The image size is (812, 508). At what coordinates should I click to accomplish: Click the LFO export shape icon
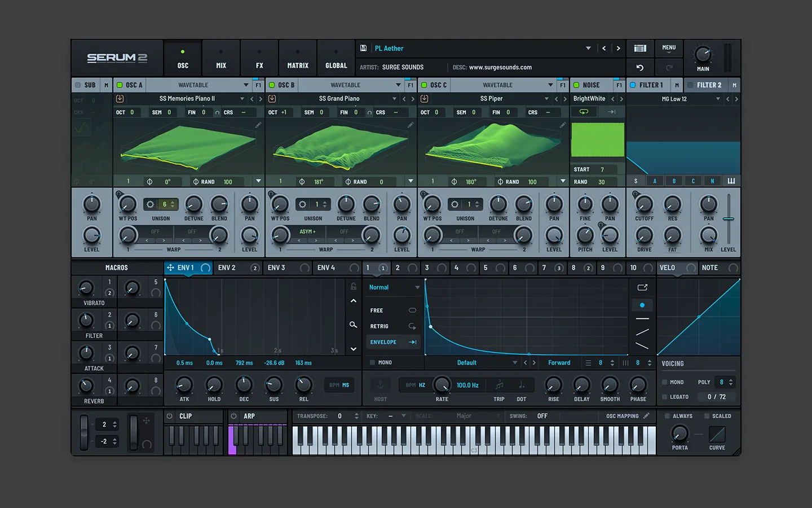pyautogui.click(x=642, y=287)
